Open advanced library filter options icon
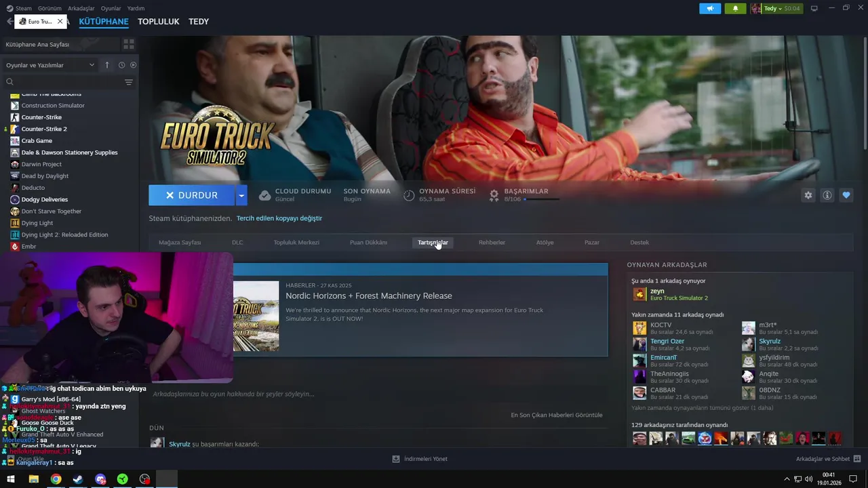 [129, 82]
